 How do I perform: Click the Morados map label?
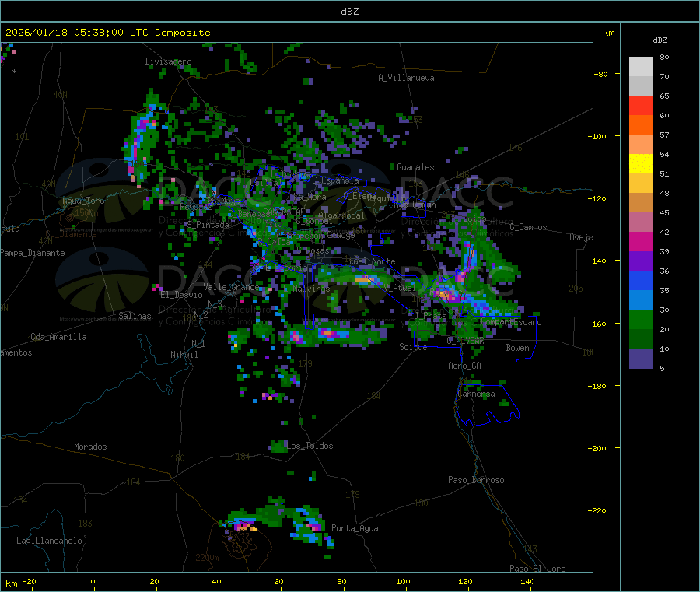(x=90, y=447)
